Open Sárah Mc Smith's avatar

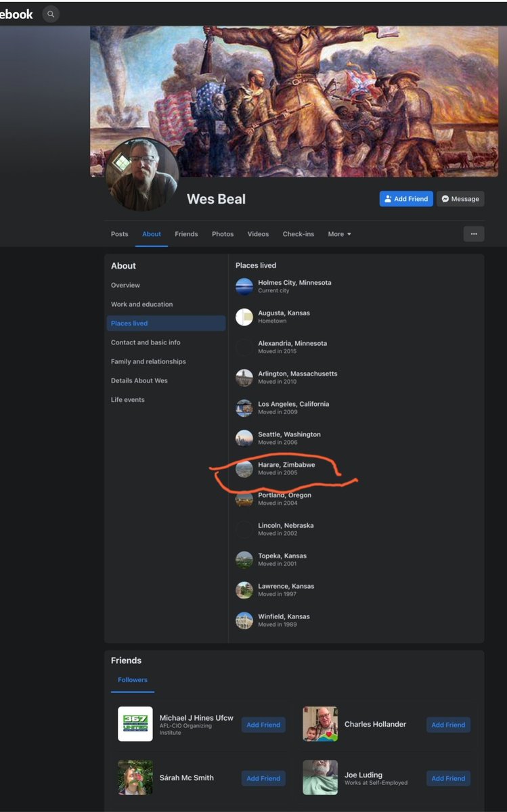pos(135,777)
